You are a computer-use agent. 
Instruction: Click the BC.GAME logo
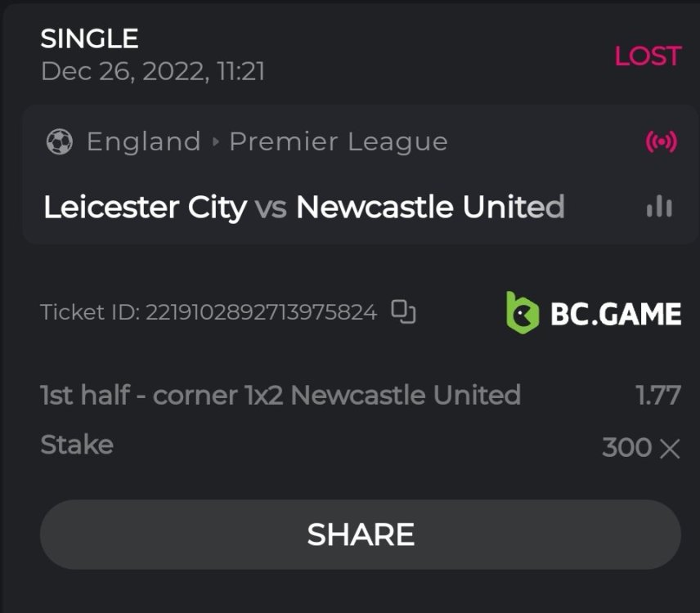tap(594, 313)
